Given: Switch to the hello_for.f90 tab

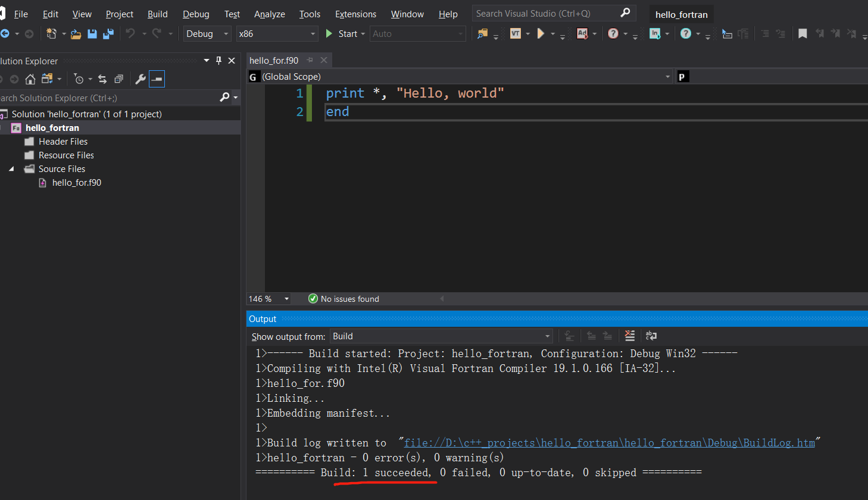Looking at the screenshot, I should pyautogui.click(x=274, y=60).
